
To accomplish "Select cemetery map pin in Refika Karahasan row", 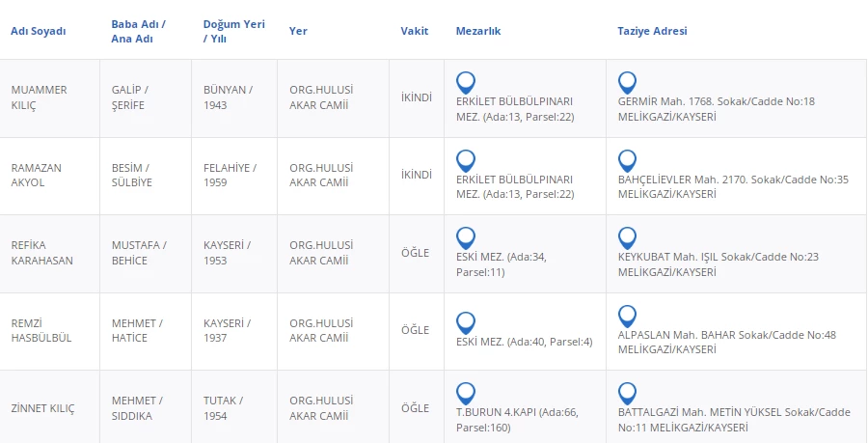I will tap(466, 237).
